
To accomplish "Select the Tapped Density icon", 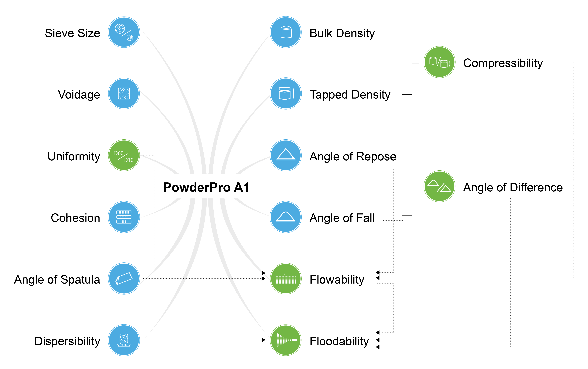I will click(x=286, y=94).
